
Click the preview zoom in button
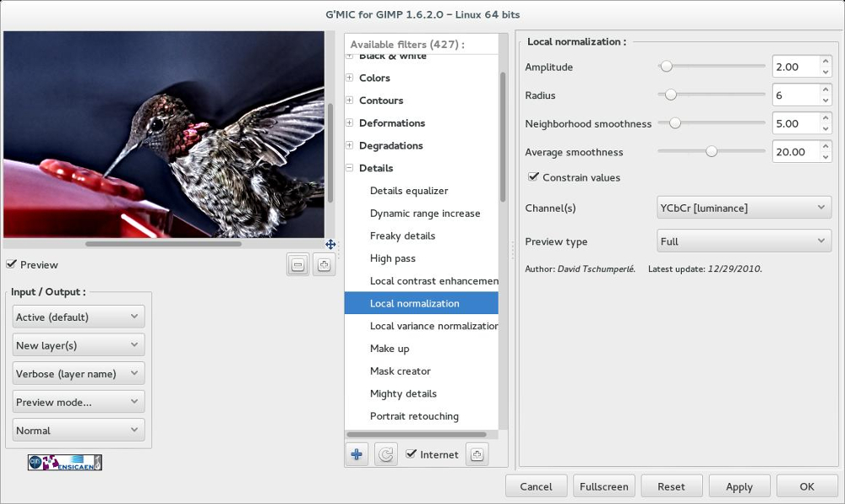click(x=324, y=265)
